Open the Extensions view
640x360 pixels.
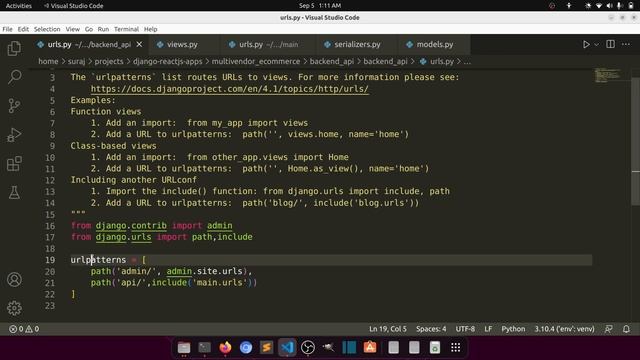[x=14, y=164]
